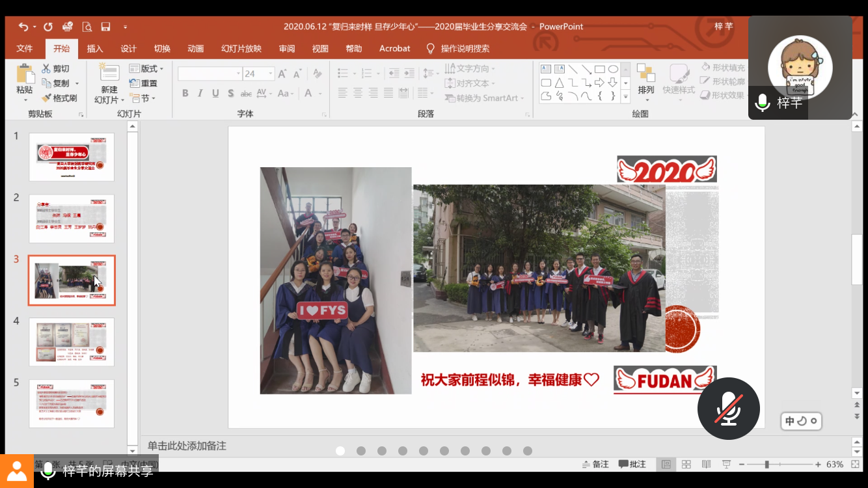Open the Insert (插入) ribbon tab
Image resolution: width=868 pixels, height=488 pixels.
pyautogui.click(x=95, y=49)
